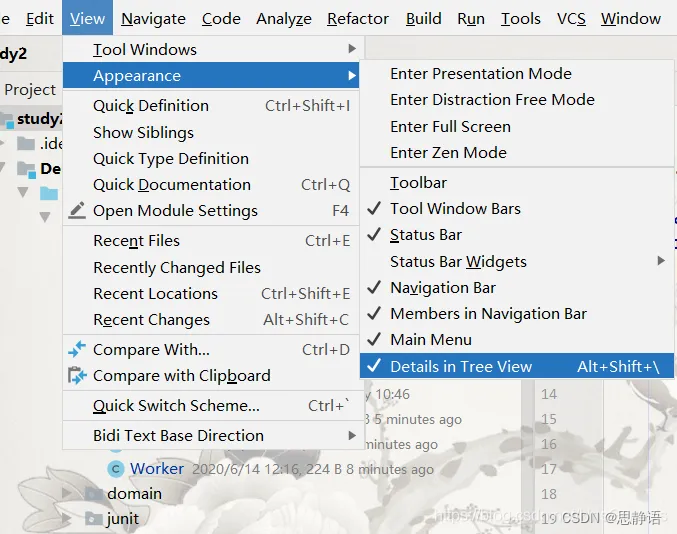Click gutter line number 18
This screenshot has height=534, width=677.
pyautogui.click(x=549, y=494)
